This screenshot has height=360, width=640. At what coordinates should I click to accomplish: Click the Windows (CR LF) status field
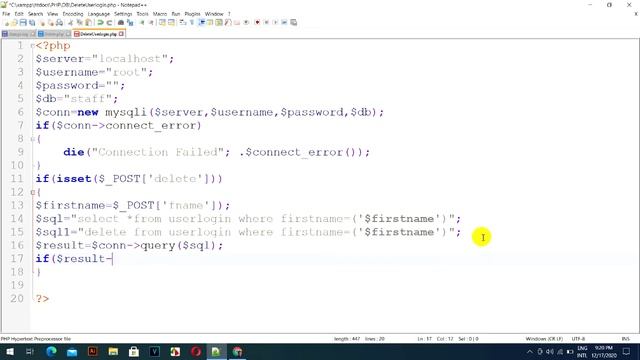pyautogui.click(x=544, y=339)
